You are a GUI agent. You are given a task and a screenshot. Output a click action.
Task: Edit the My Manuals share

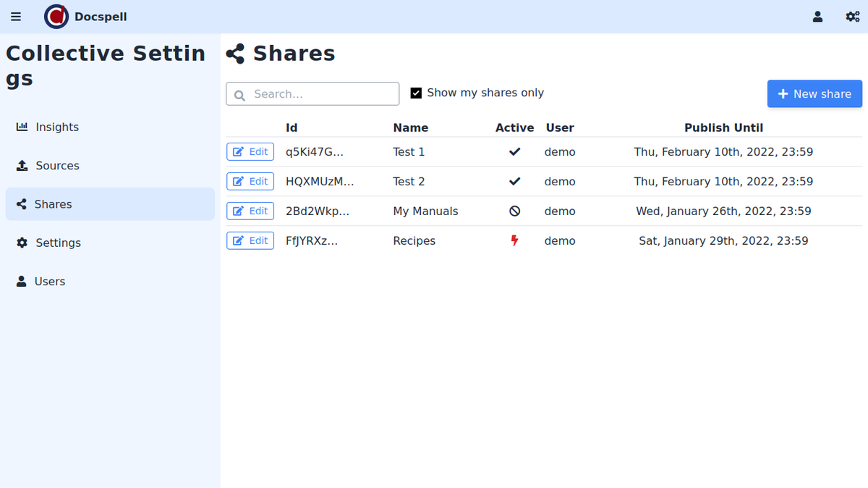pyautogui.click(x=250, y=211)
